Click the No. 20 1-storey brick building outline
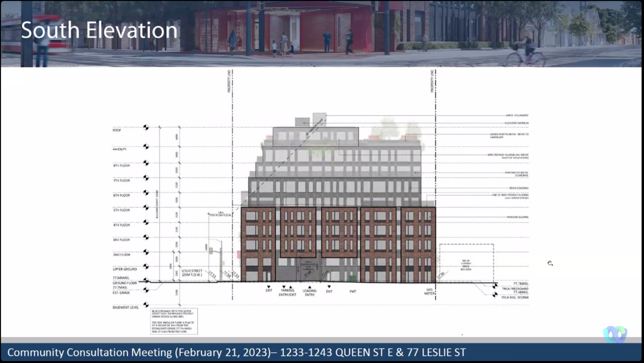Viewport: 644px width, 363px height. point(466,263)
